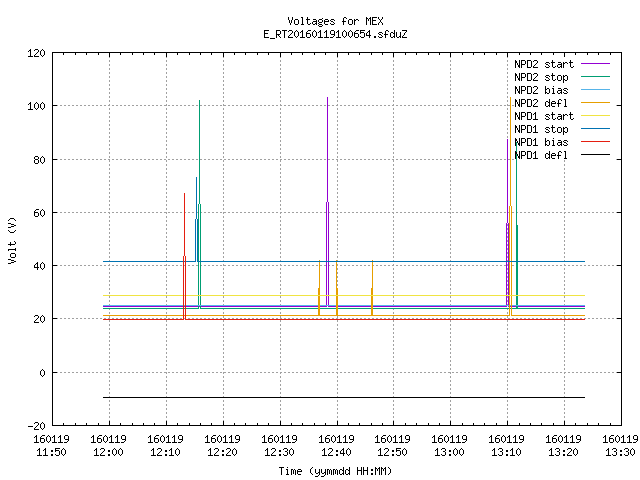This screenshot has width=640, height=480.
Task: Click the 'Voltages for MEX' chart title
Action: tap(335, 21)
